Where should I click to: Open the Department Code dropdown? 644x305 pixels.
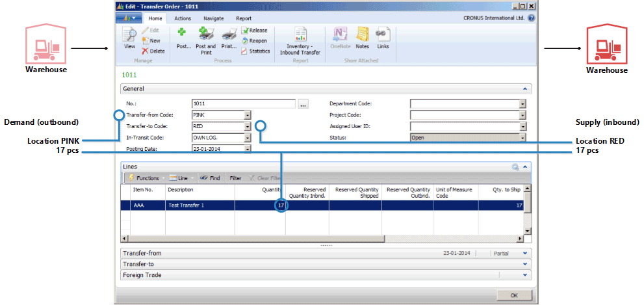(x=522, y=103)
